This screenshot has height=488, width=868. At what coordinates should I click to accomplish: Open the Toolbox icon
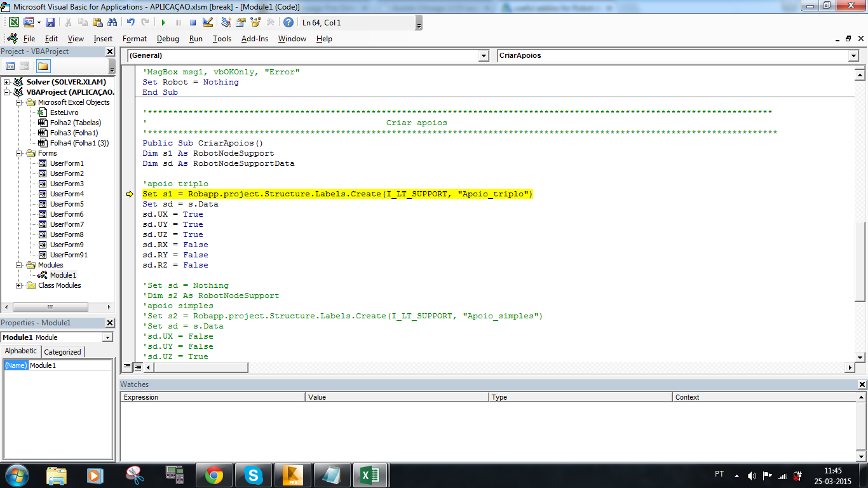pos(270,22)
